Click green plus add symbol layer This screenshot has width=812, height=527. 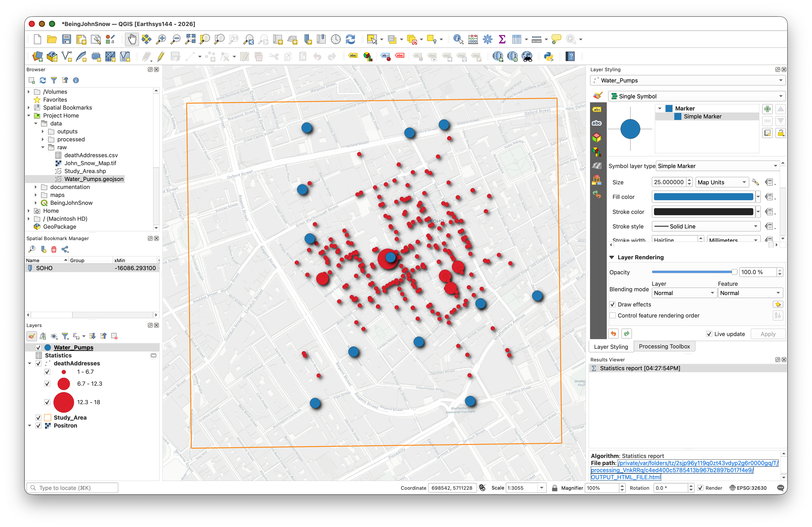(x=767, y=109)
